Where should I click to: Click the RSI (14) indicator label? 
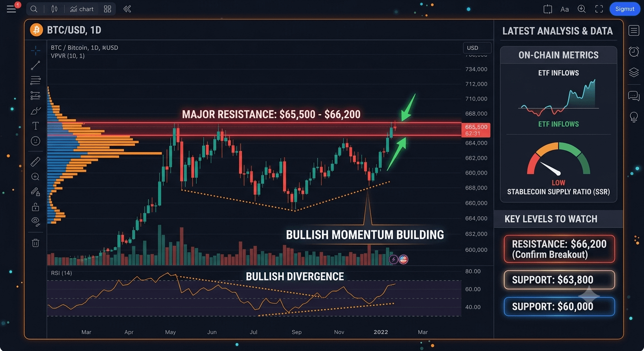tap(61, 273)
